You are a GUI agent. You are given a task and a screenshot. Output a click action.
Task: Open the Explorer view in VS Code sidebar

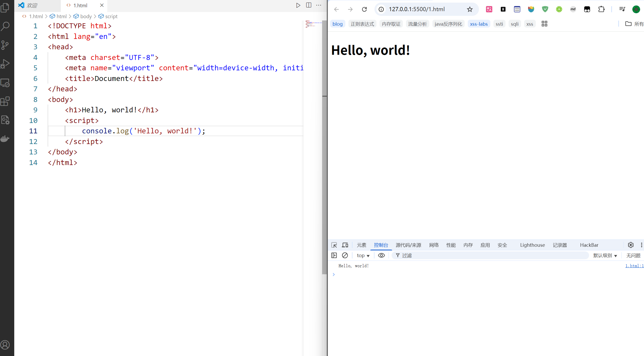[x=5, y=7]
